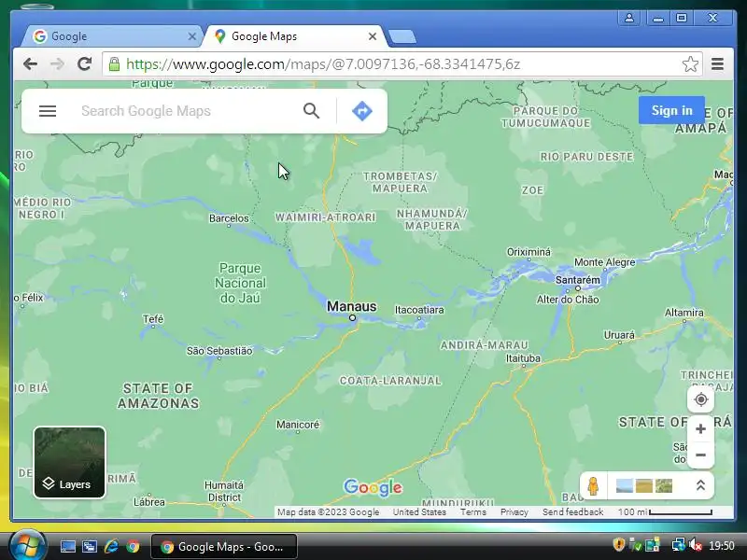Close the Google Maps tab

[373, 36]
